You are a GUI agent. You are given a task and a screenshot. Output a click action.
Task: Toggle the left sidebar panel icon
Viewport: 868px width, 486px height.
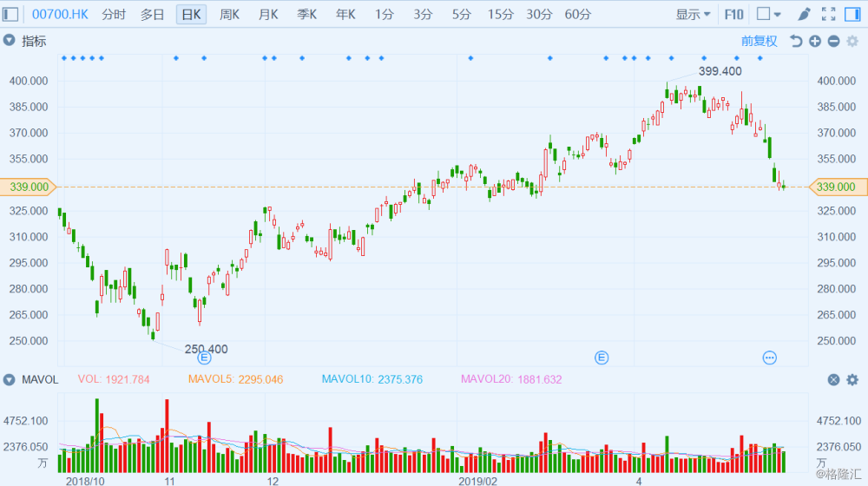10,14
